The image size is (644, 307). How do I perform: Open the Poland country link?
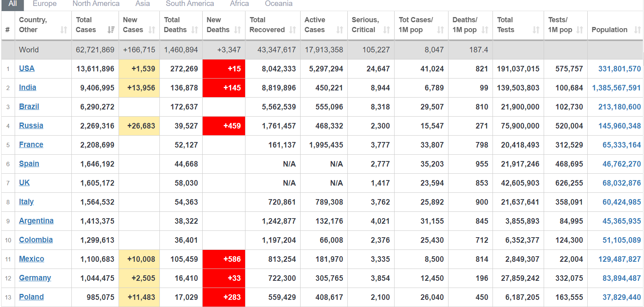click(31, 297)
